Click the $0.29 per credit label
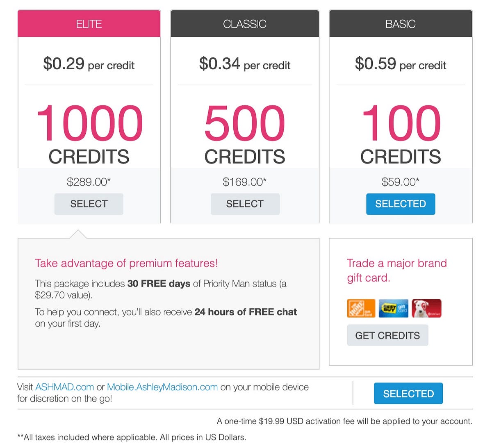Viewport: 492px width, 448px height. coord(89,64)
